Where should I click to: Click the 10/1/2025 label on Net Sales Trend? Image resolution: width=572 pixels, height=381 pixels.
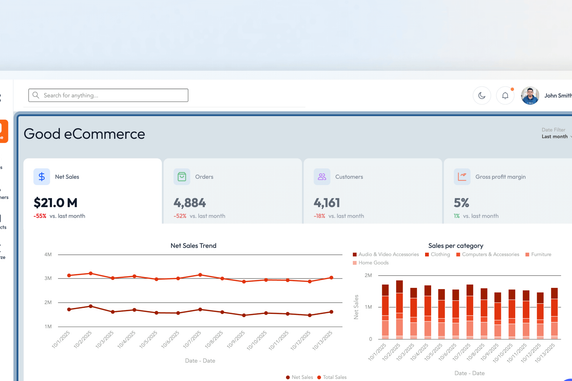pos(61,339)
